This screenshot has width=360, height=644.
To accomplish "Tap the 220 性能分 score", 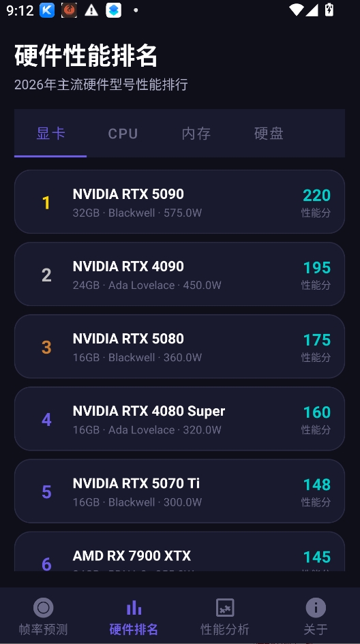I will tap(316, 202).
